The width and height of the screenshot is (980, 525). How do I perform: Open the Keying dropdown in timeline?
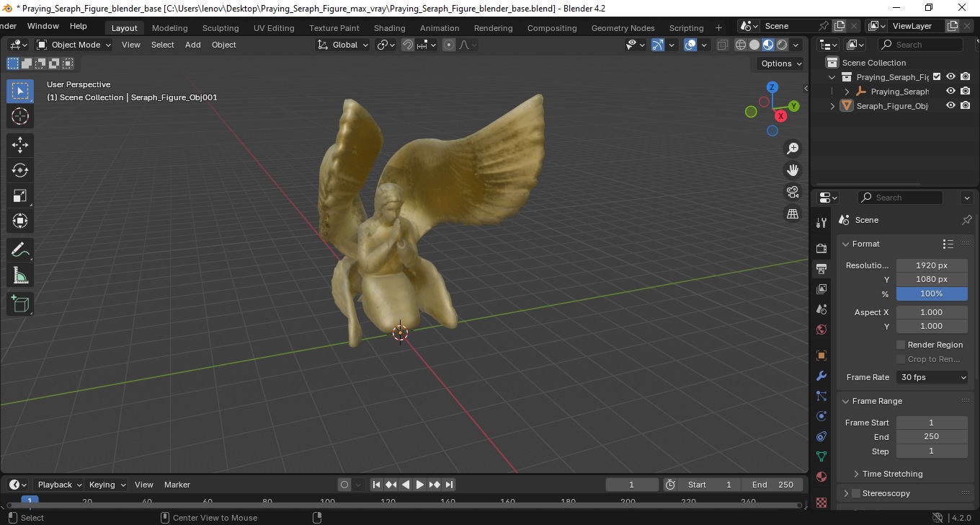107,485
